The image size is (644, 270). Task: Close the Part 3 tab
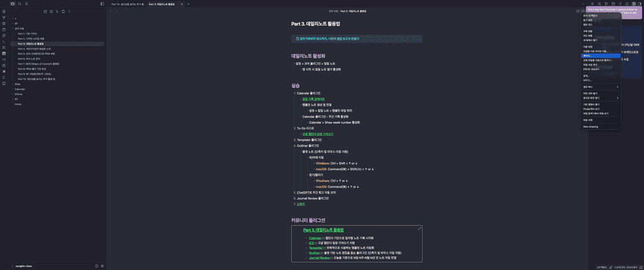coord(183,4)
